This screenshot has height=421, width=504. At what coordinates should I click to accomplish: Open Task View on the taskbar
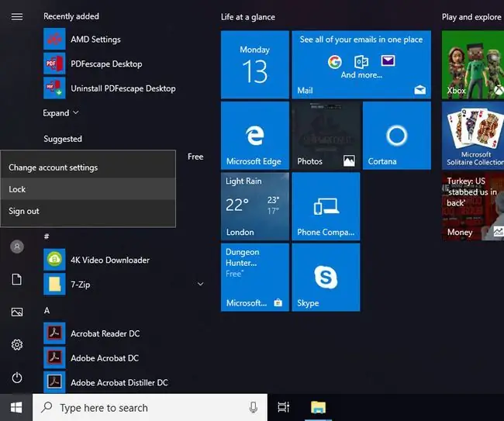coord(283,408)
